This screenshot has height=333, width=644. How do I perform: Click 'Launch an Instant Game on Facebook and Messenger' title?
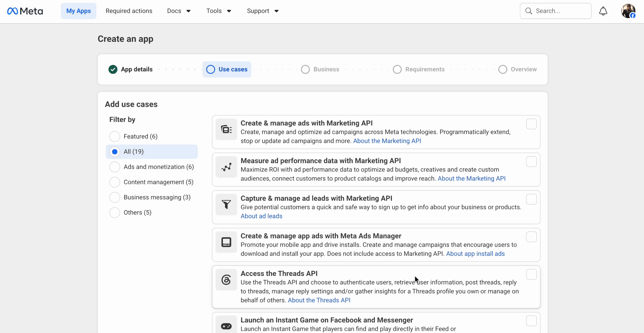(327, 320)
